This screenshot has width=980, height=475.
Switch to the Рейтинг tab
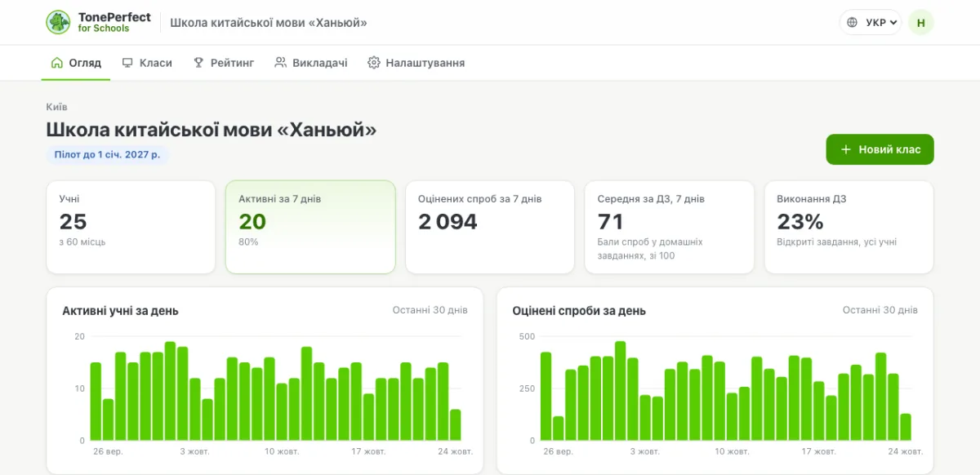point(224,63)
